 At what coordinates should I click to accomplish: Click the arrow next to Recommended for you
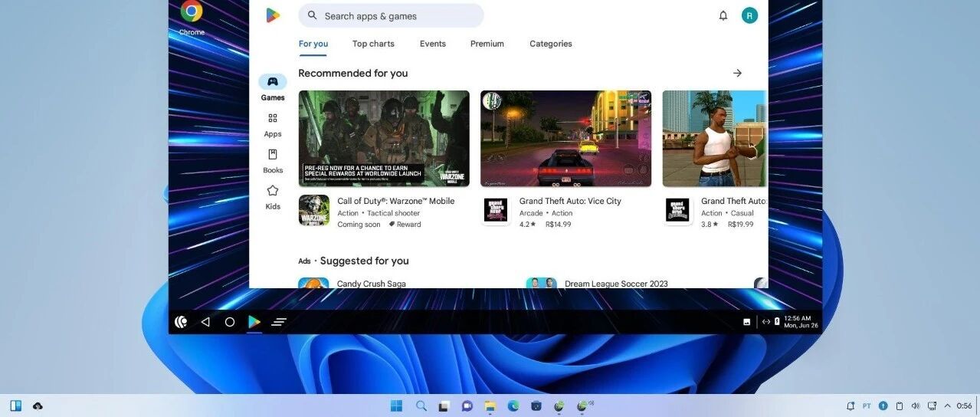pos(737,73)
